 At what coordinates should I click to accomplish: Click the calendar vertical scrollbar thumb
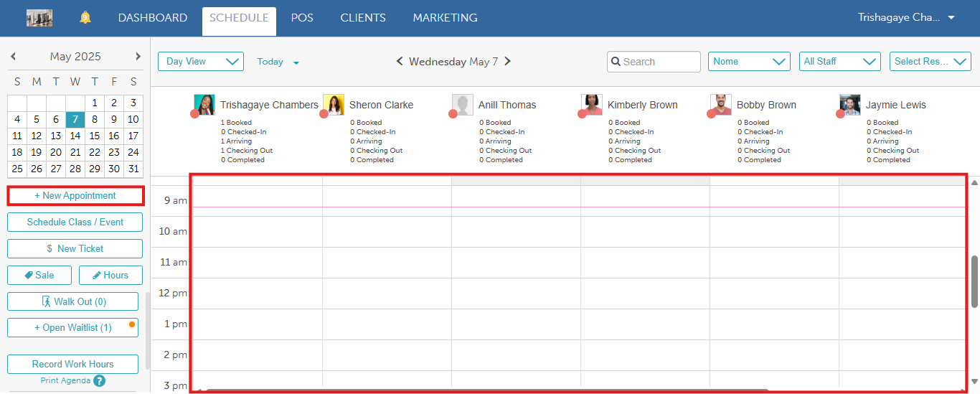click(x=975, y=281)
